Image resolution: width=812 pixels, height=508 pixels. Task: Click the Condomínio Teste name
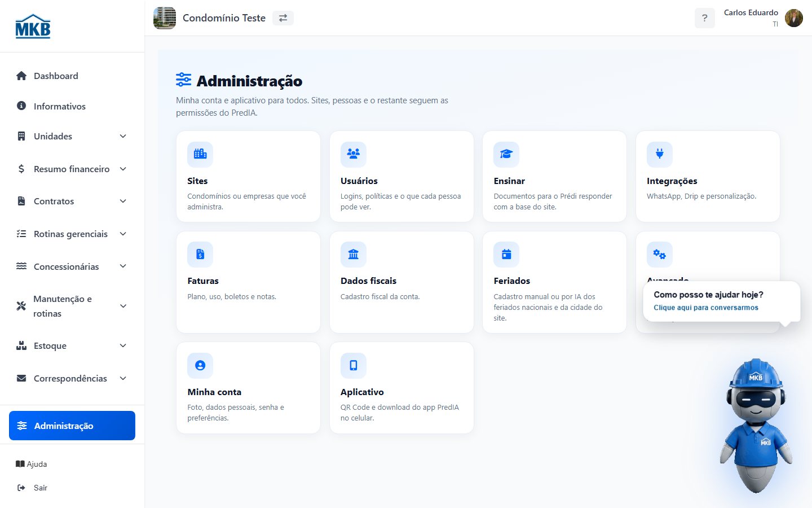click(x=224, y=18)
